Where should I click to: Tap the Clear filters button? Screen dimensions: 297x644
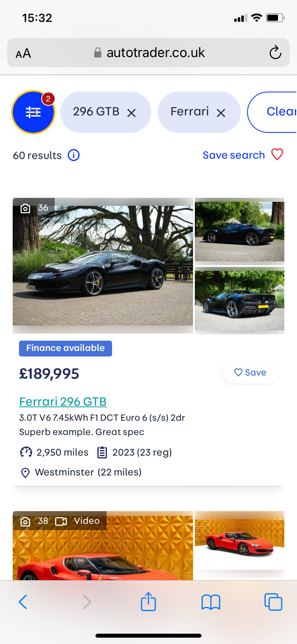[x=277, y=112]
